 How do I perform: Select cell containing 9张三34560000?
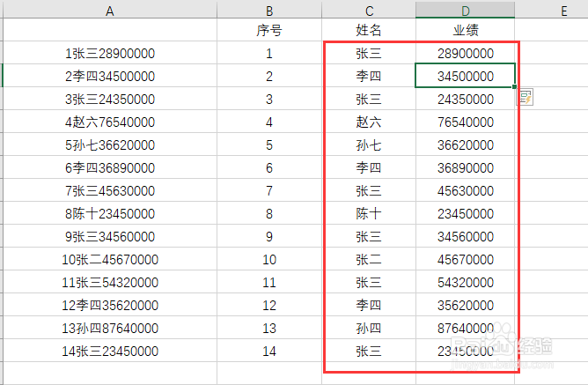[110, 236]
